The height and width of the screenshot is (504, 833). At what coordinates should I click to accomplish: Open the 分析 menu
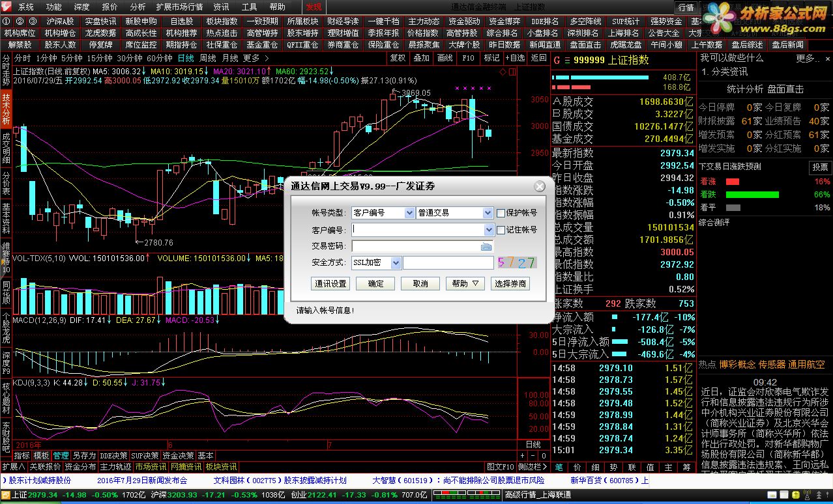pos(138,7)
